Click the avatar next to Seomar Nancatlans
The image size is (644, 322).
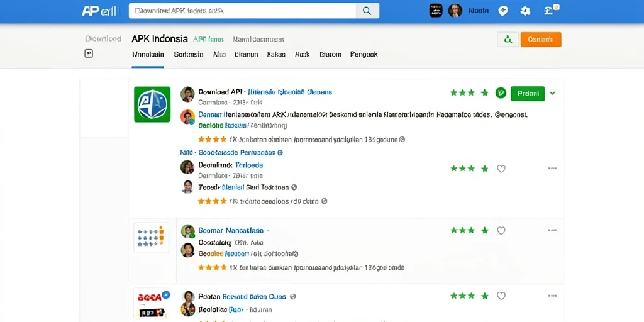pyautogui.click(x=187, y=231)
